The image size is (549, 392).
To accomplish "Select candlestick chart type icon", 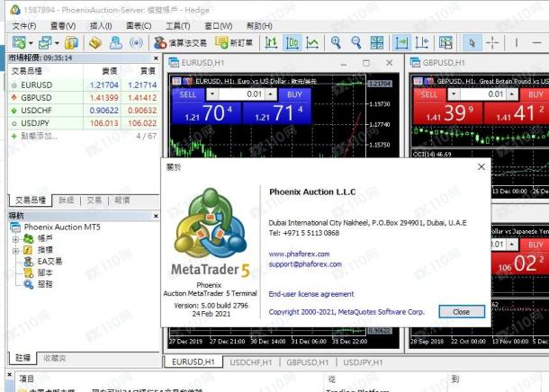I will (292, 42).
